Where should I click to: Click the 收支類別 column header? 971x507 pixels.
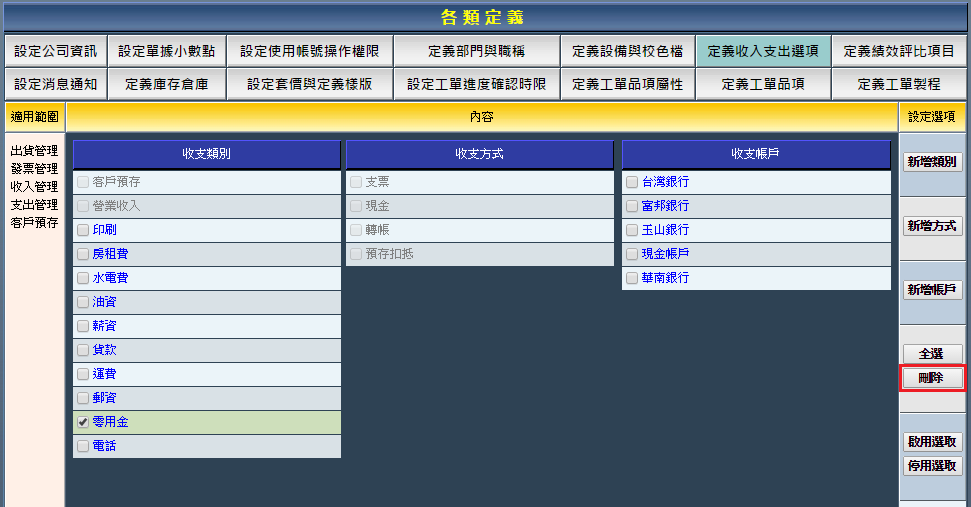click(207, 154)
